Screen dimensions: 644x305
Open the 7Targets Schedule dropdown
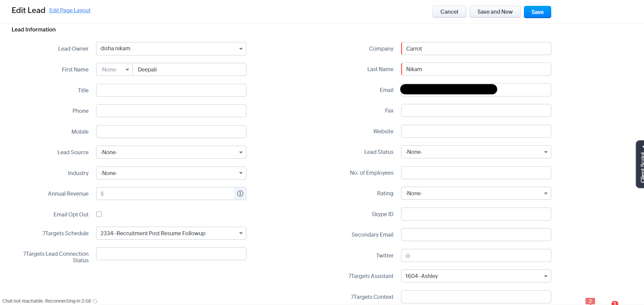coord(171,234)
